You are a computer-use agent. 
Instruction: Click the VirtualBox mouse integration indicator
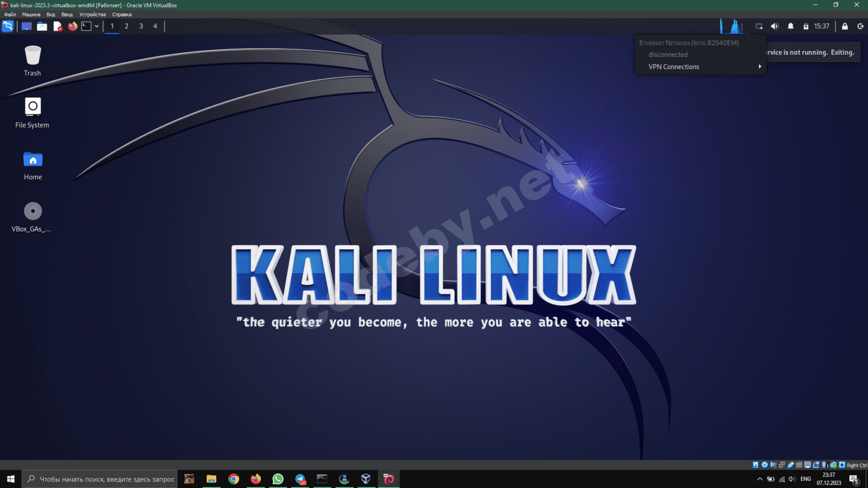point(833,465)
